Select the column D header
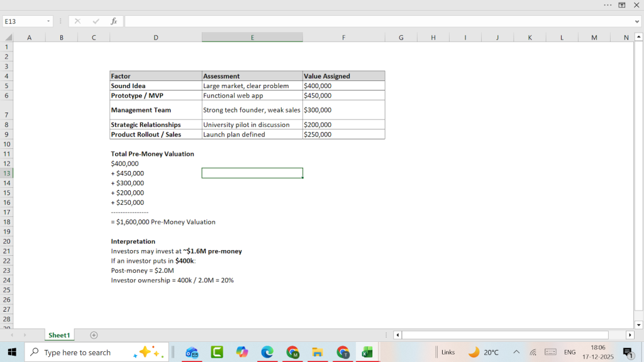This screenshot has height=362, width=644. click(x=156, y=38)
